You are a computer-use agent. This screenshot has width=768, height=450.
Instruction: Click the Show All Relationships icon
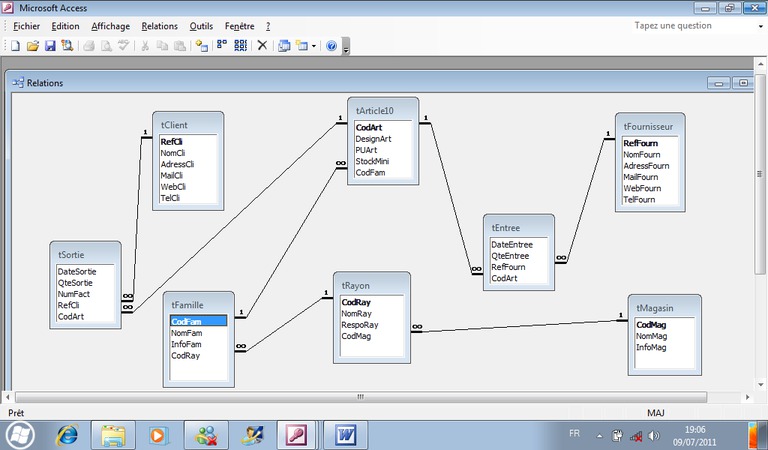[x=240, y=46]
